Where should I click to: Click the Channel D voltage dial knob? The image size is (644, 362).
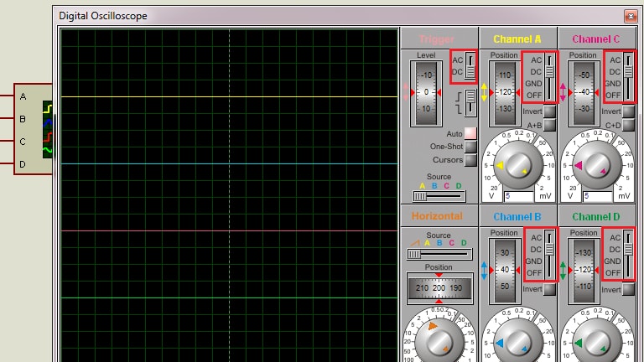click(596, 340)
